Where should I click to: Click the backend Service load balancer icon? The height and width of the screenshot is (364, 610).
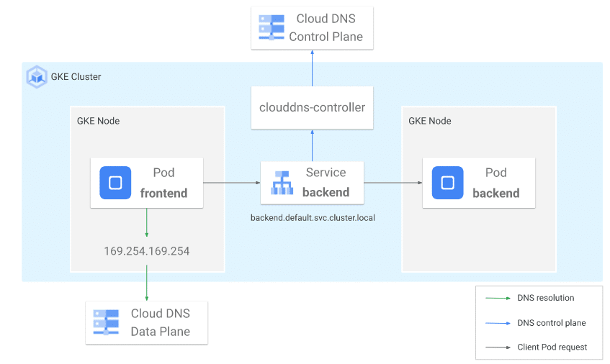282,183
